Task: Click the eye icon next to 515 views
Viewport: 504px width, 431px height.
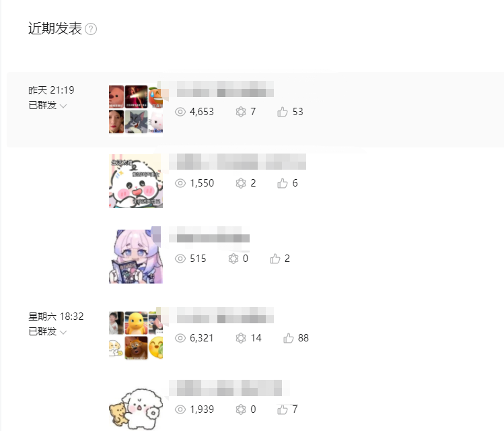Action: (x=180, y=259)
